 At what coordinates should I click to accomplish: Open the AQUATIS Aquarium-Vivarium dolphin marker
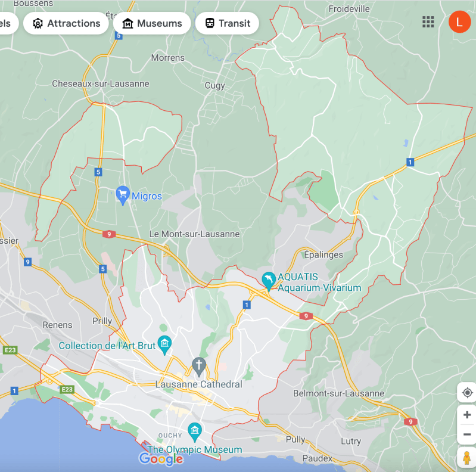tap(269, 280)
